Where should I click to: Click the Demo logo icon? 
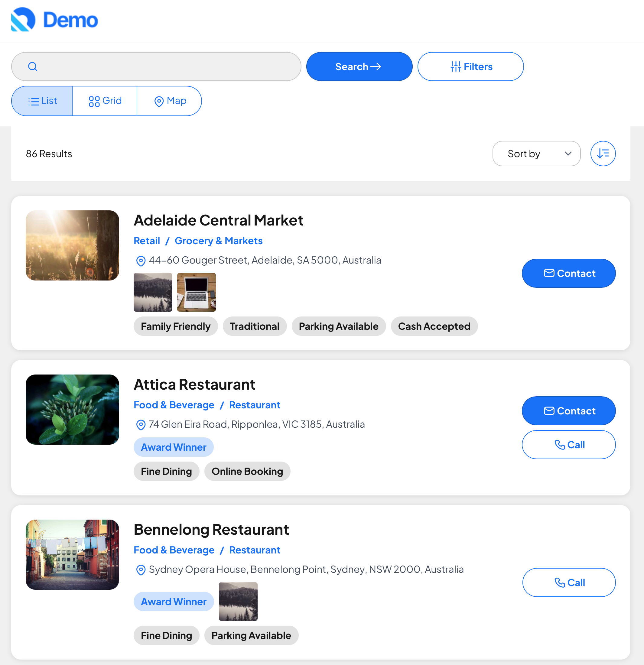coord(22,20)
